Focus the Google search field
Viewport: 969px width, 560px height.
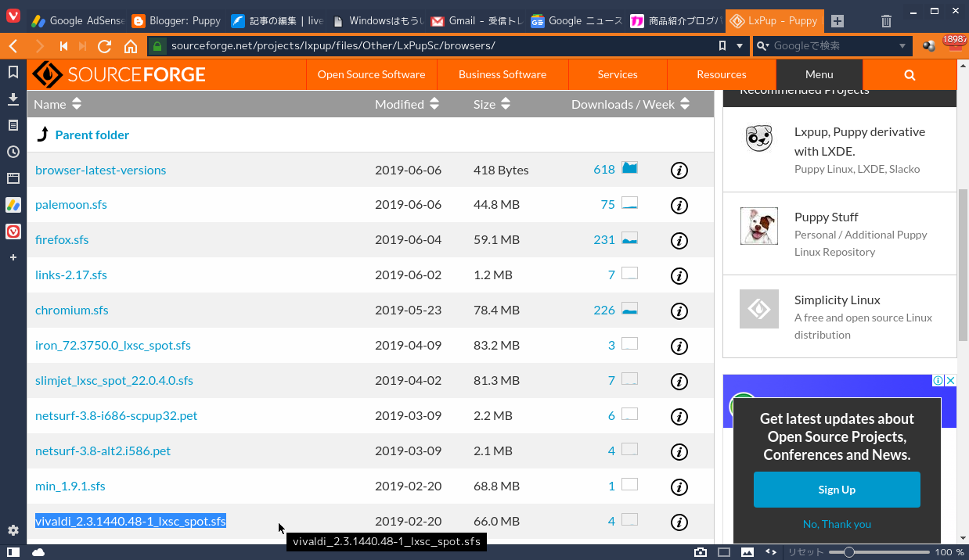[x=832, y=46]
